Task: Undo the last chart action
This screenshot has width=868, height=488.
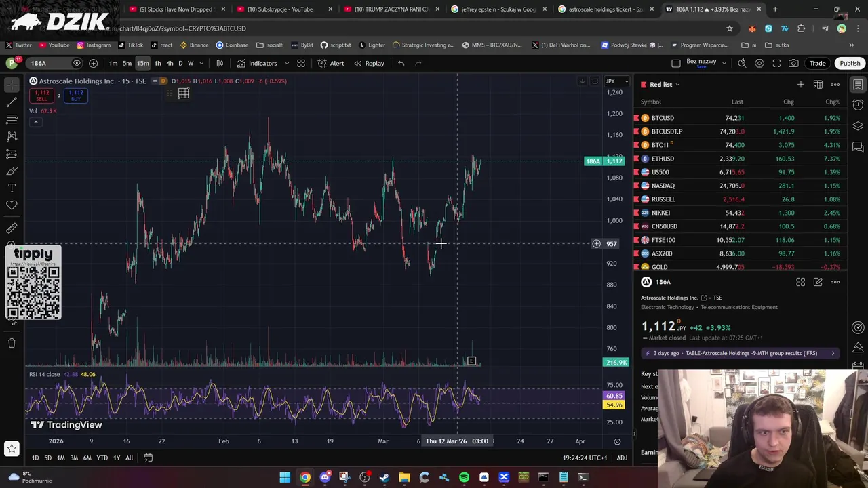Action: point(401,63)
